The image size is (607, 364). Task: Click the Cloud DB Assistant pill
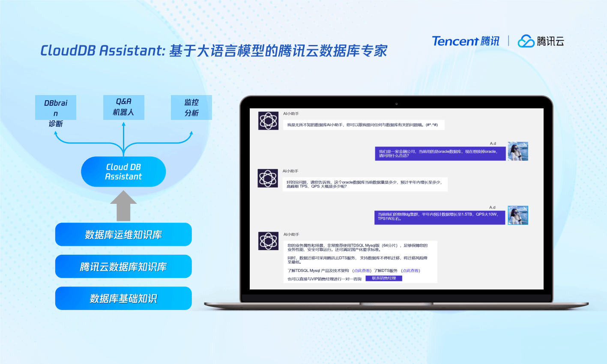tap(123, 172)
